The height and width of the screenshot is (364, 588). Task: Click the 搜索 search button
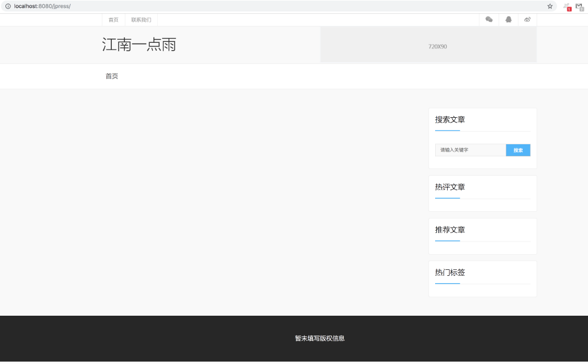click(518, 150)
